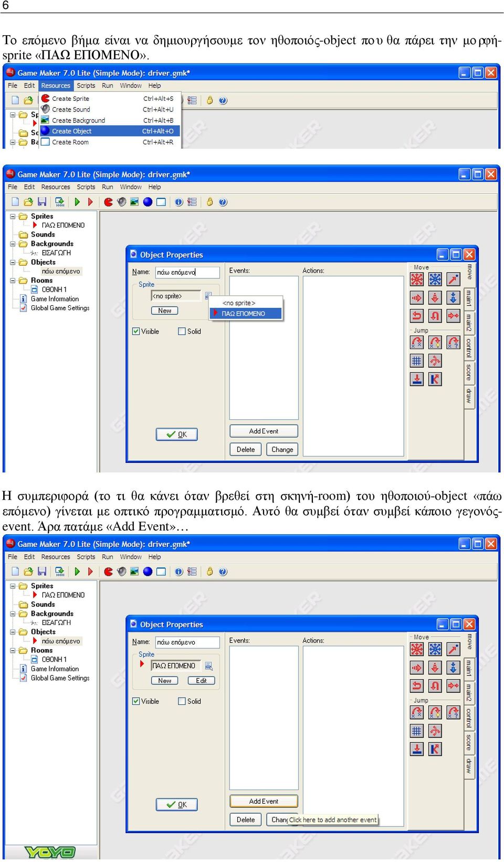504x862 pixels.
Task: Select ΠΑΩ ΕΠΟΜΕΝΟ in the open sprite popup list
Action: (246, 314)
